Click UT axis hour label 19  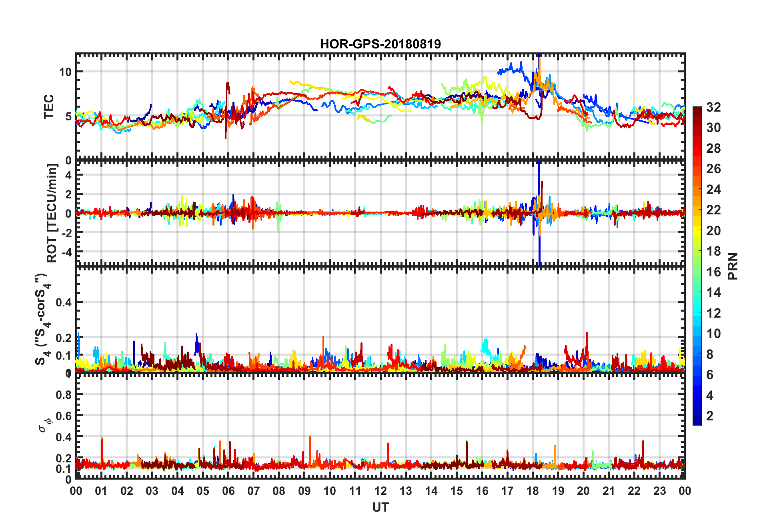pyautogui.click(x=558, y=491)
